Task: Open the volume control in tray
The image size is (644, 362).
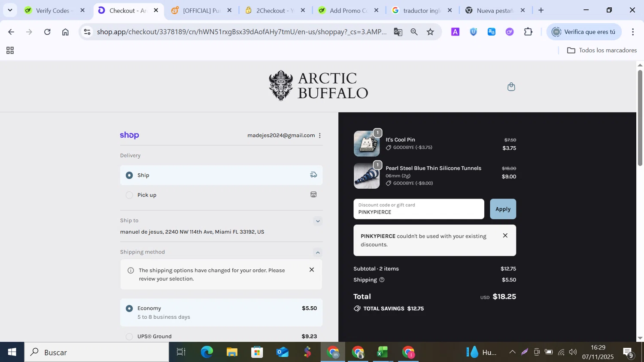Action: point(573,352)
